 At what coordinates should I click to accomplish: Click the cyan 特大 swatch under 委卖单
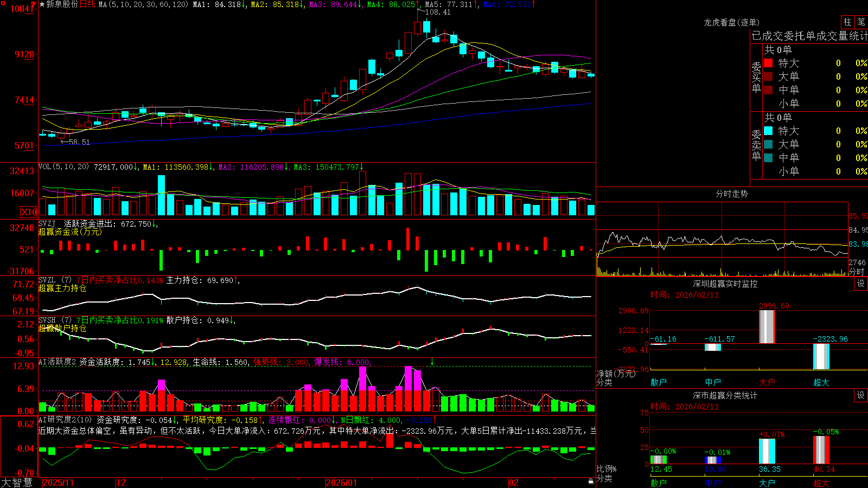click(x=768, y=131)
